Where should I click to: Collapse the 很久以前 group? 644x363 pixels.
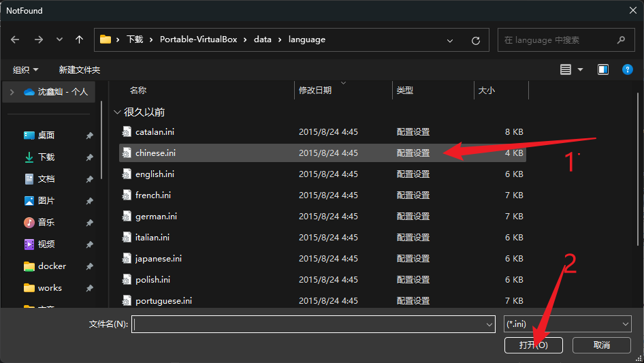pos(118,112)
